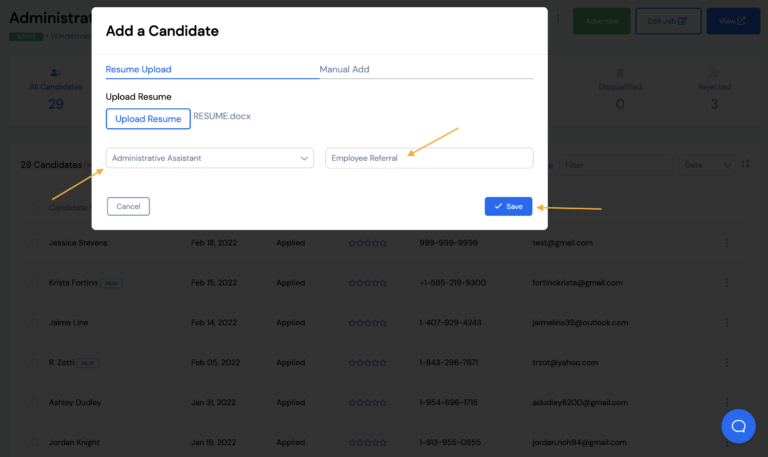Click the Advertise button in the header

click(601, 21)
